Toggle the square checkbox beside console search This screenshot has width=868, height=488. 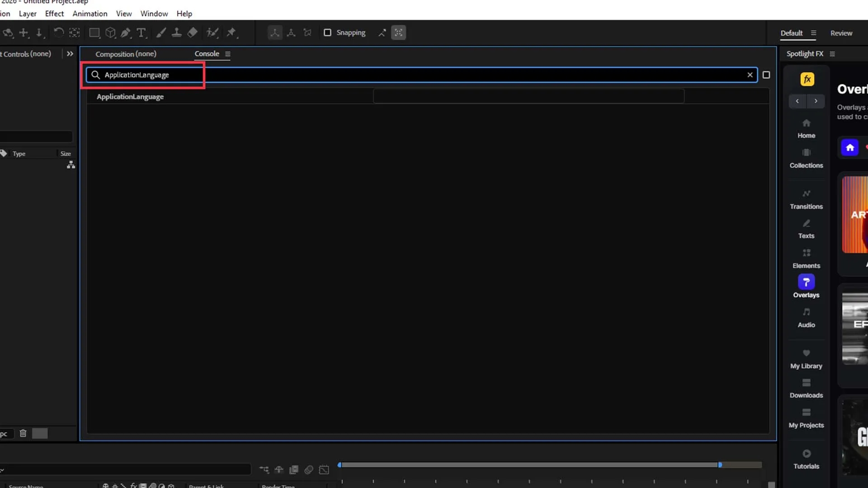[766, 75]
